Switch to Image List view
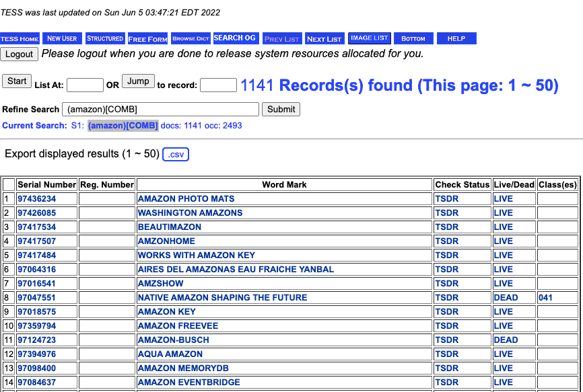 369,38
